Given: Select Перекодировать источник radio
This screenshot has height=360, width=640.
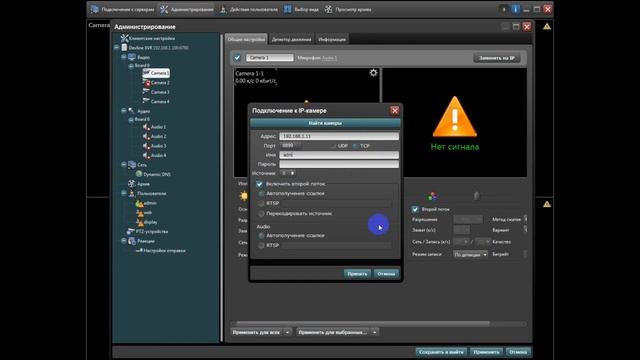Looking at the screenshot, I should click(x=261, y=213).
